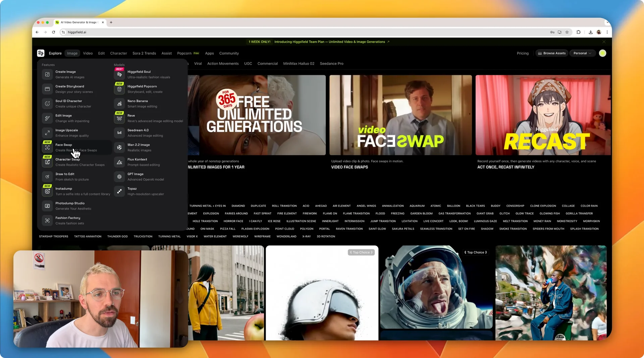
Task: Open the astronaut Top Choice video thumbnail
Action: (436, 287)
